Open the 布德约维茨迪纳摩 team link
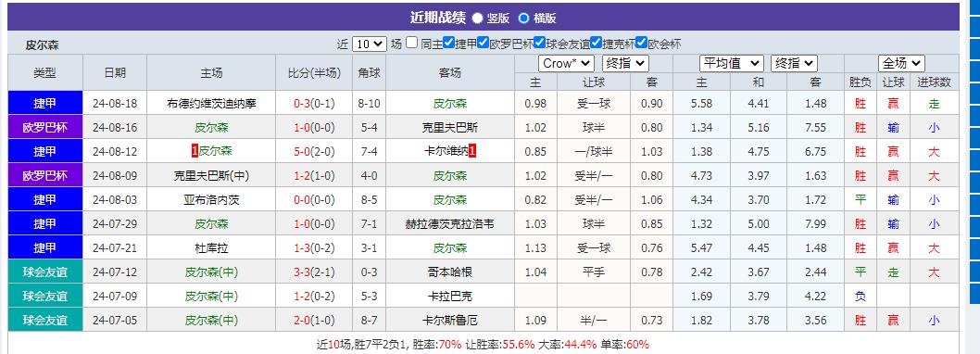This screenshot has height=354, width=980. tap(211, 104)
